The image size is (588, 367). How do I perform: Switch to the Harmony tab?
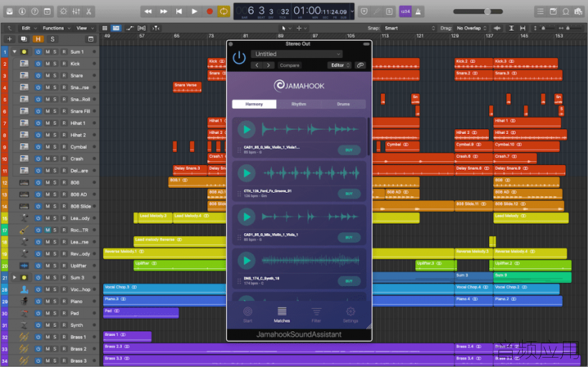point(255,104)
